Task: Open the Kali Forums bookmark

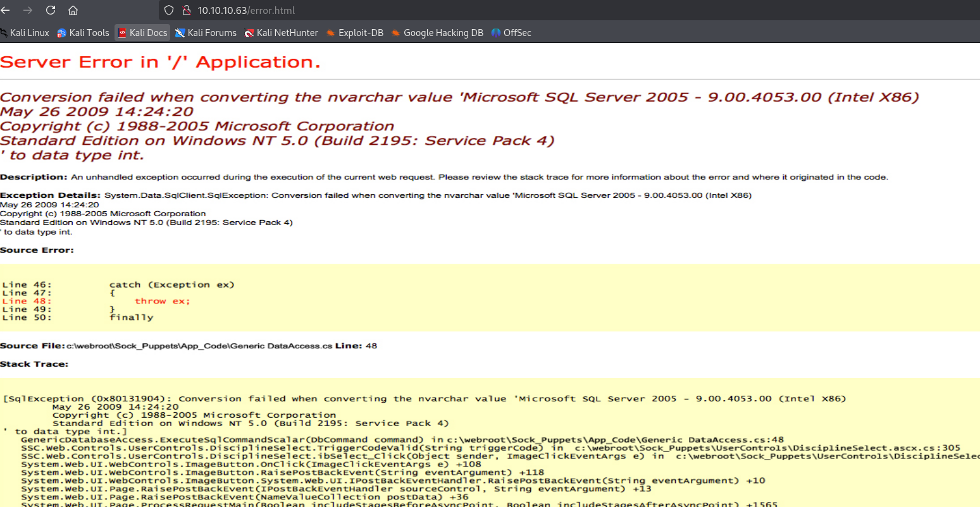Action: (x=206, y=33)
